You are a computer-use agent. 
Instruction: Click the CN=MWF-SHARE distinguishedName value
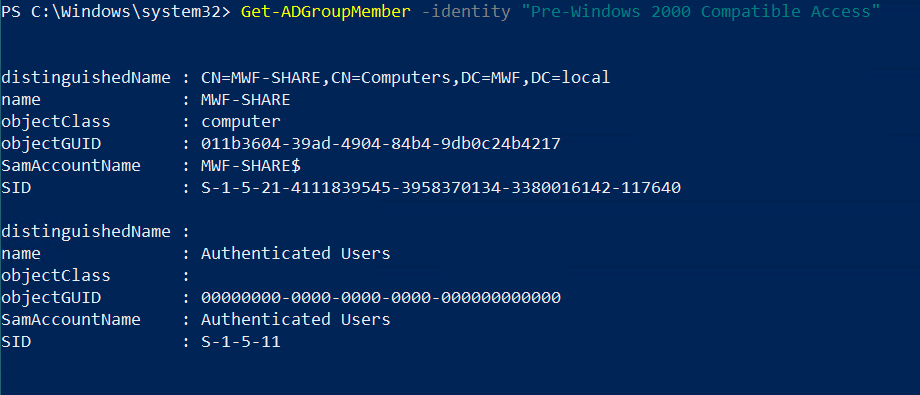pyautogui.click(x=405, y=77)
